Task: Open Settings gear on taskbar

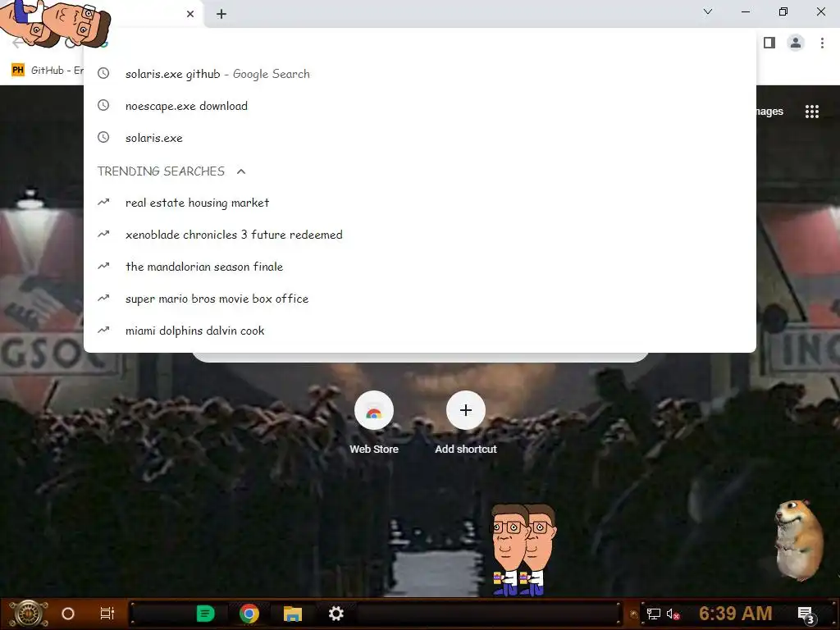Action: (336, 614)
